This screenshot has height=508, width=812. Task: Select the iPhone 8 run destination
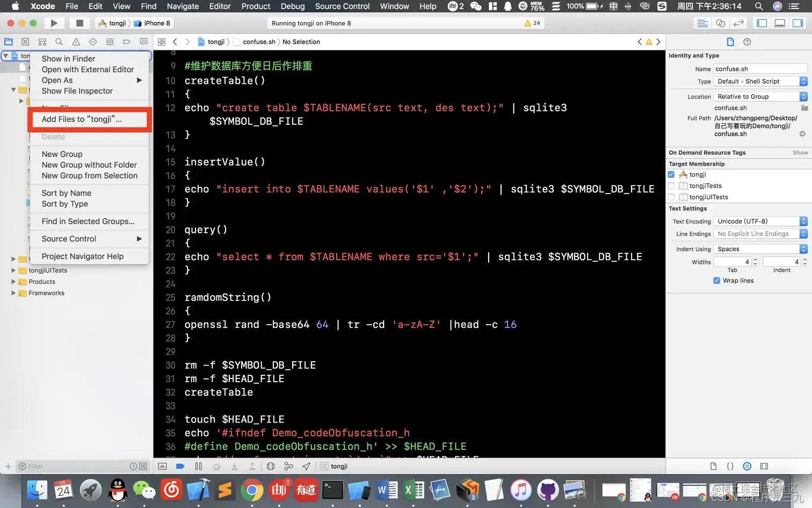coord(152,23)
